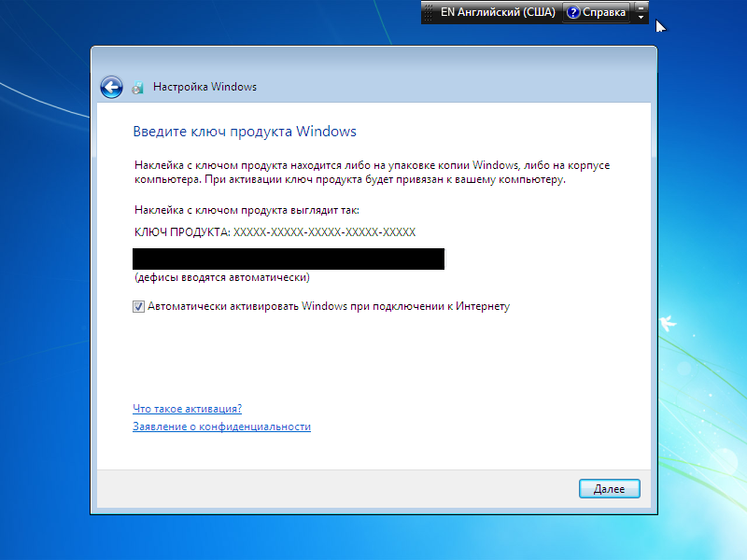Click 'КЛЮЧ ПРОДУКТА: XXXXX-XXXXX' sample text

point(275,231)
